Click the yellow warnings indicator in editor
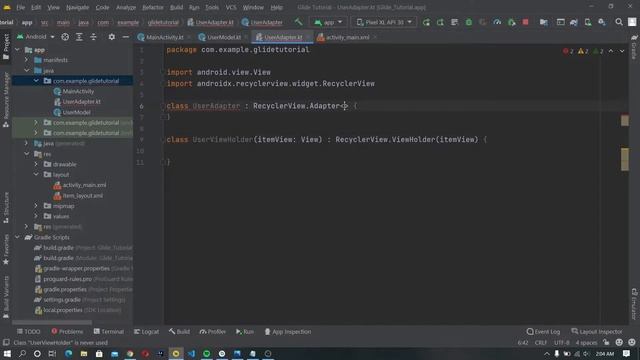Screen dimensions: 640x360 (583, 51)
